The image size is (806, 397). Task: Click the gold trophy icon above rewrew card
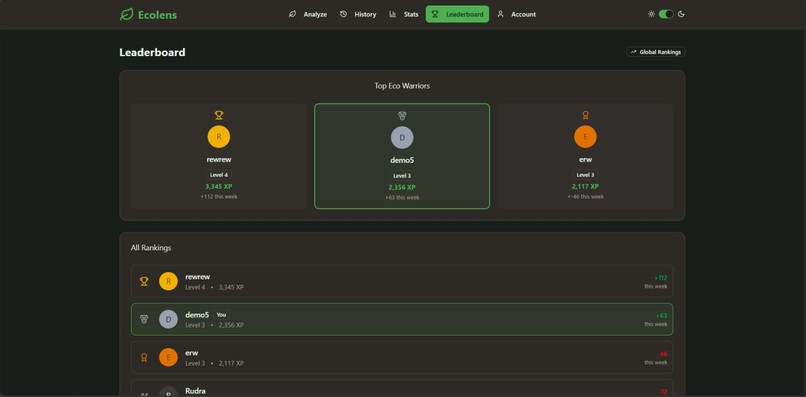point(219,115)
